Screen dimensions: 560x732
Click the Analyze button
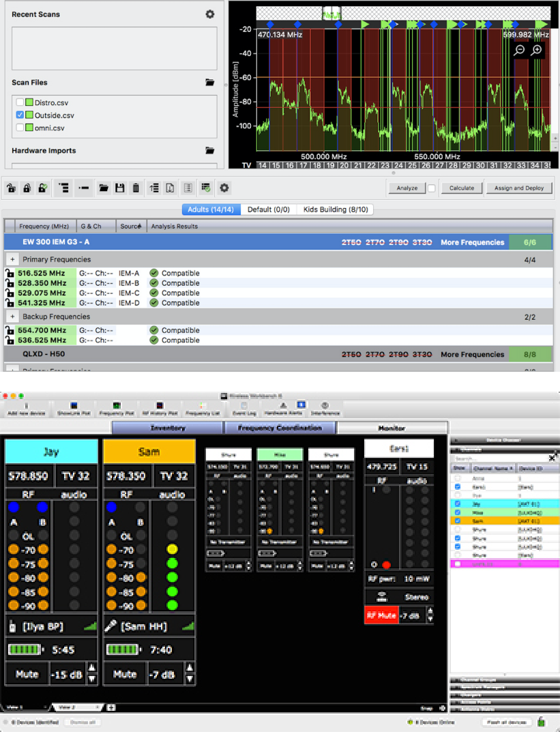[x=407, y=188]
